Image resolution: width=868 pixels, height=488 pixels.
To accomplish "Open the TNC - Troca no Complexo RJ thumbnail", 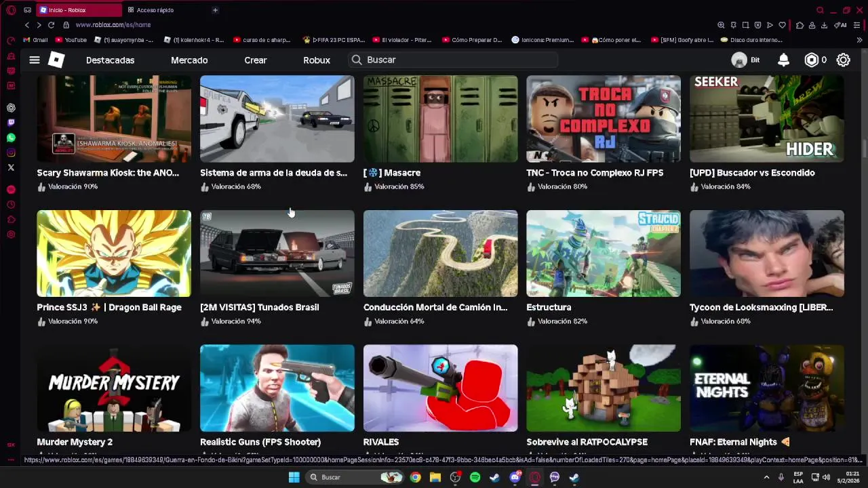I will click(604, 119).
